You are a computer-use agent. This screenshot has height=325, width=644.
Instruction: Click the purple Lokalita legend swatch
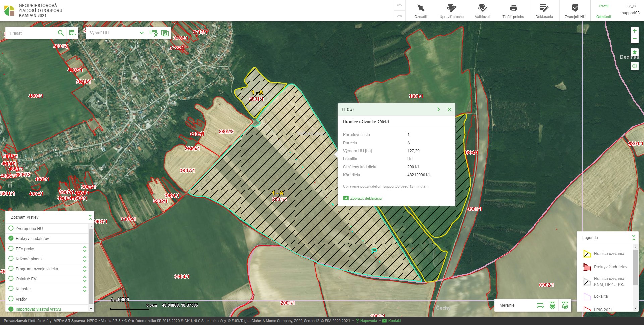[587, 296]
